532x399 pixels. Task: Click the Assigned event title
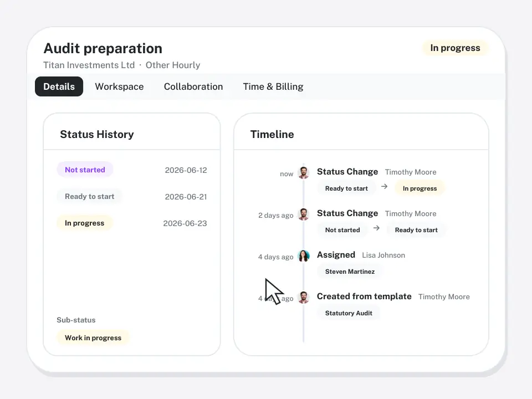[336, 254]
